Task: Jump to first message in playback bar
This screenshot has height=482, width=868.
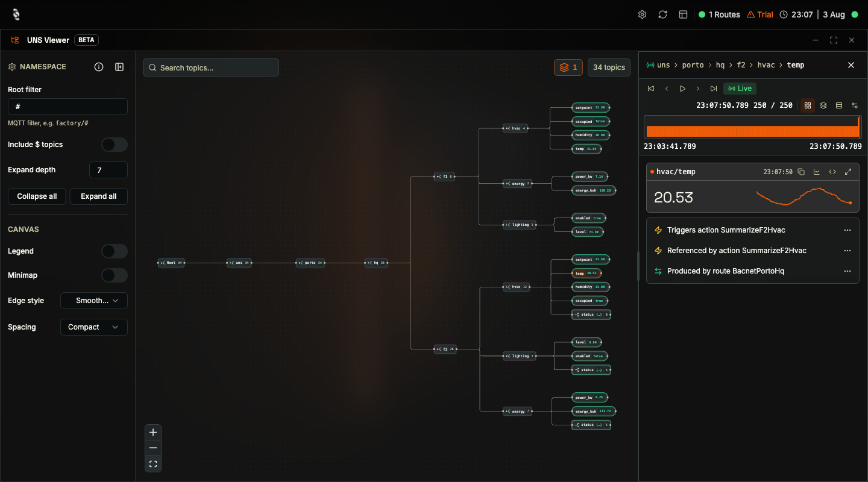Action: click(x=651, y=89)
